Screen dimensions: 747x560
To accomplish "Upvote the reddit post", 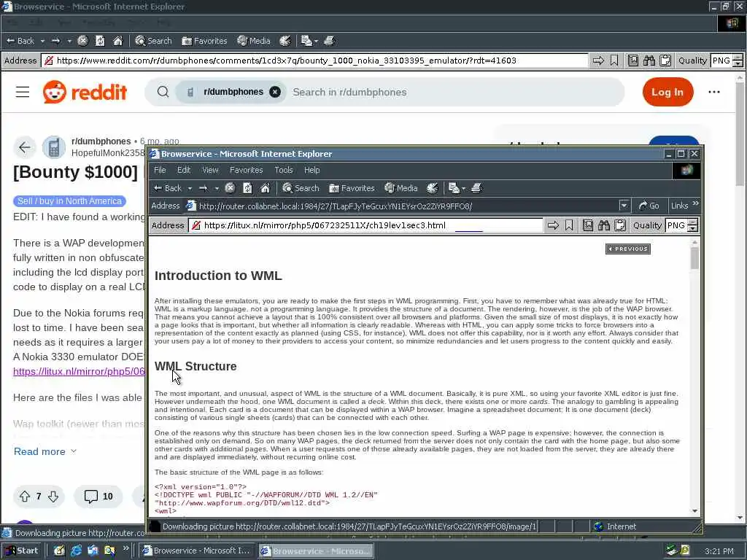I will (x=25, y=497).
